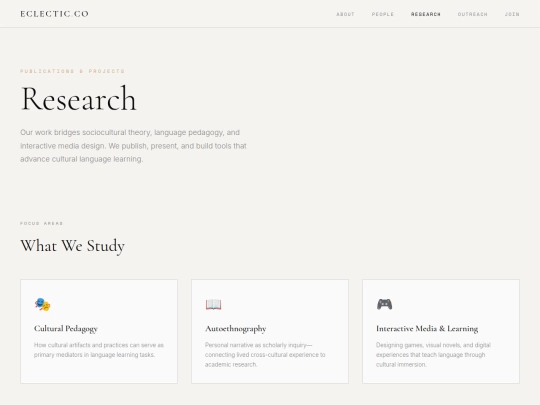Select the Research nav item
This screenshot has width=540, height=405.
[x=426, y=14]
